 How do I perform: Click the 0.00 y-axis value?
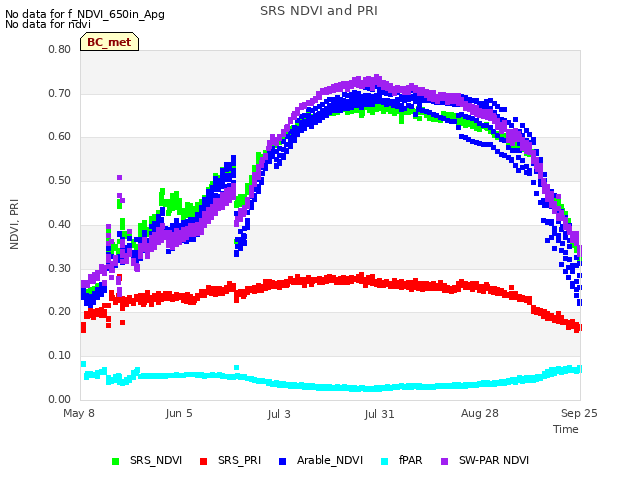tap(60, 399)
